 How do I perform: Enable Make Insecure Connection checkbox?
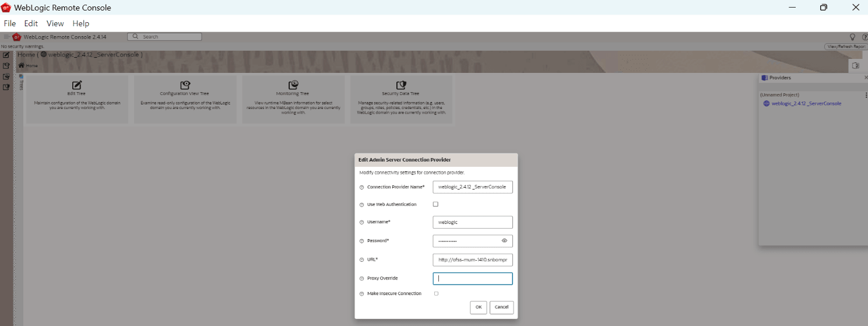(436, 293)
